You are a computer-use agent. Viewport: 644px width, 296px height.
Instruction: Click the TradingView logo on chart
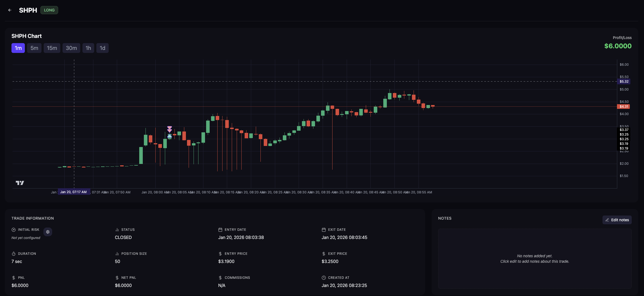[20, 183]
